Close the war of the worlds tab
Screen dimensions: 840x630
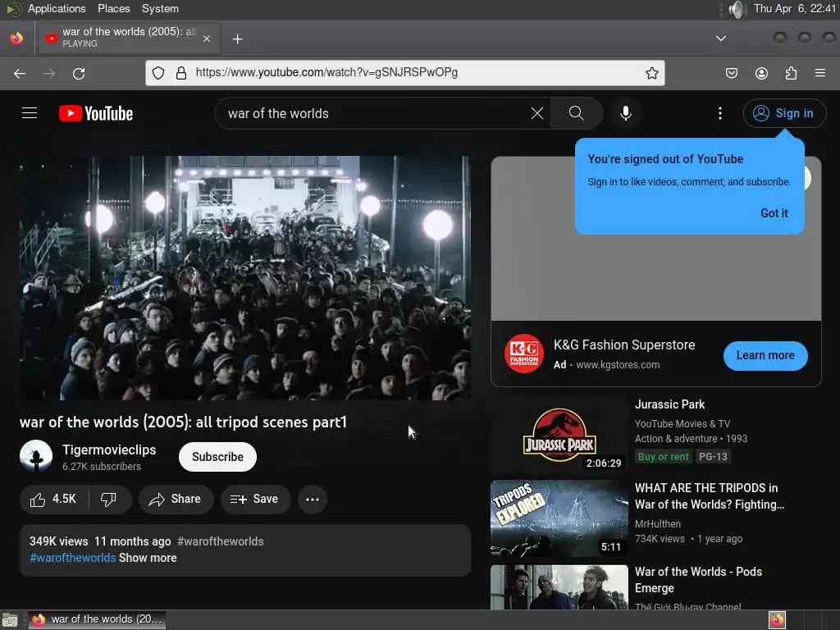point(206,39)
